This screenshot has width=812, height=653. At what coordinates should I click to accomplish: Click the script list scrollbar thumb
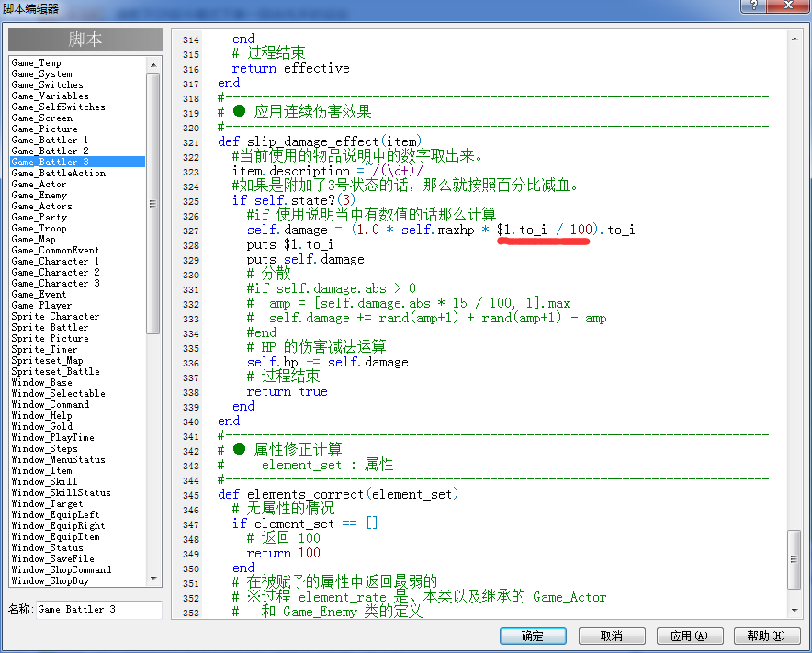coord(153,204)
